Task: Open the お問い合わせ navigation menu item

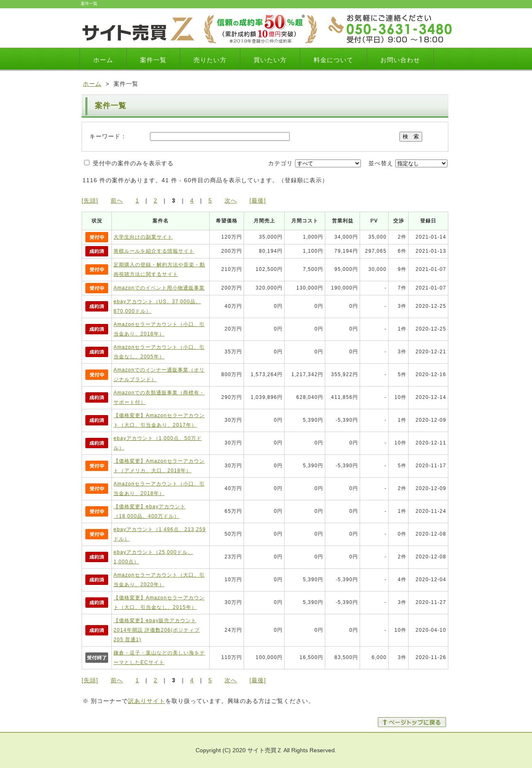Action: (x=400, y=60)
